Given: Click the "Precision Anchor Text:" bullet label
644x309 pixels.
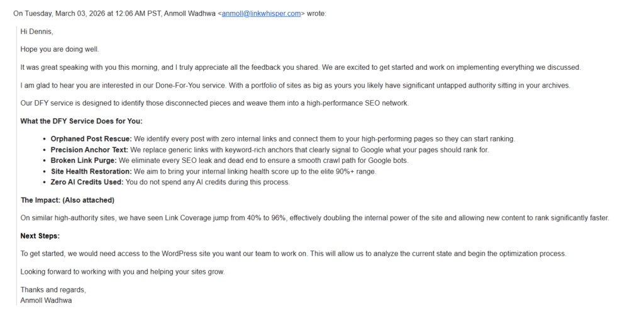Looking at the screenshot, I should click(x=90, y=150).
